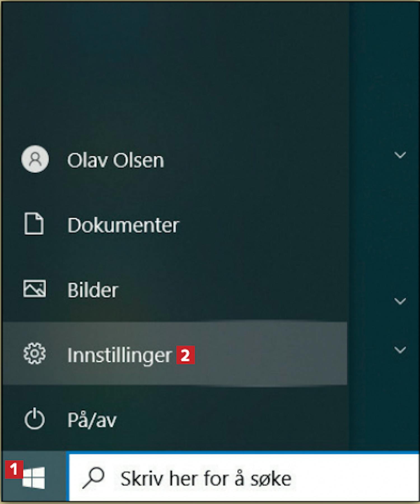Open the Innstillinger text label
This screenshot has height=504, width=420.
(120, 356)
